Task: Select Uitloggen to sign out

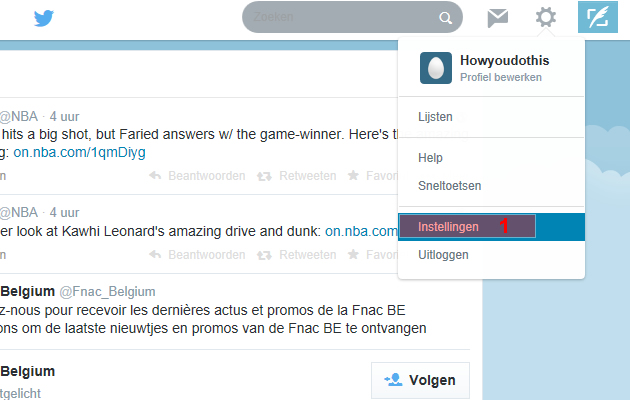Action: click(443, 255)
